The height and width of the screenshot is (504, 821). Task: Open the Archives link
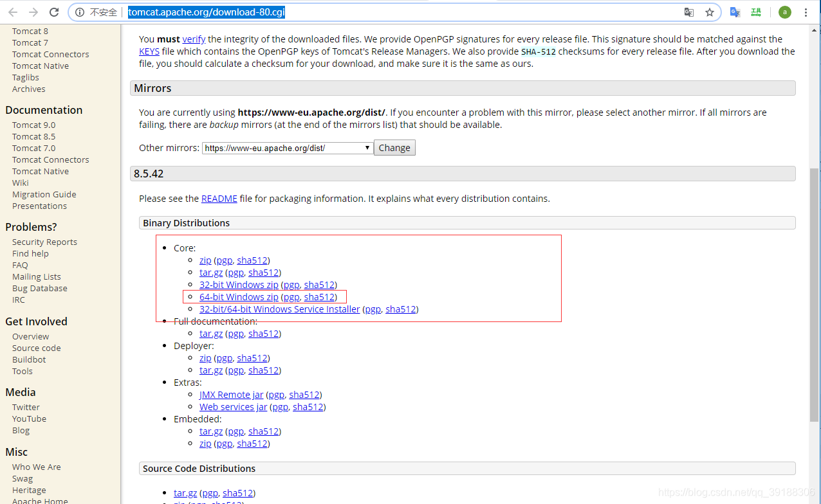coord(29,89)
